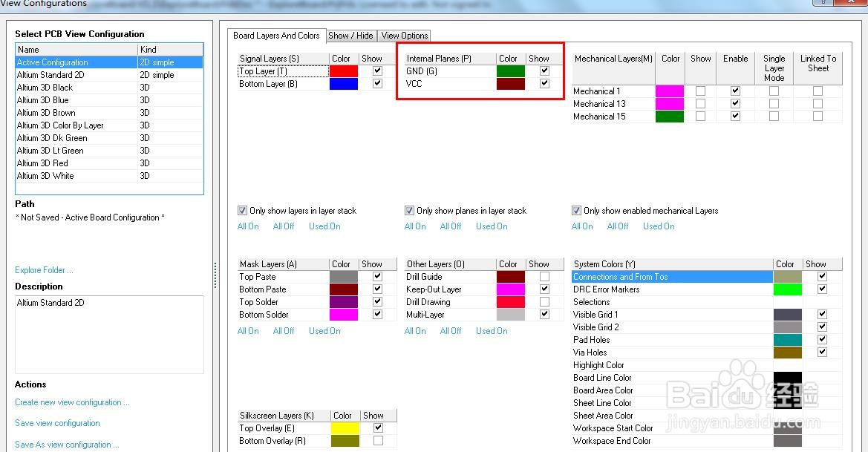Select Altium 3D Blue configuration
Viewport: 868px width, 452px height.
[110, 100]
